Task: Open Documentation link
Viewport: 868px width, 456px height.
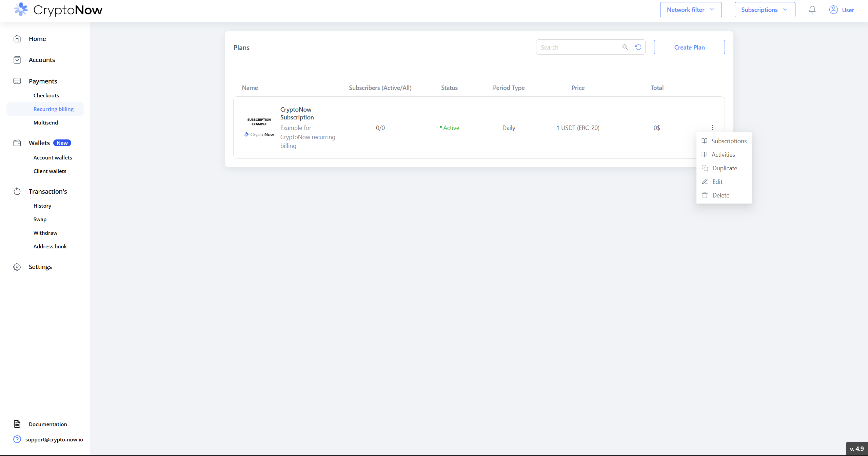Action: click(48, 424)
